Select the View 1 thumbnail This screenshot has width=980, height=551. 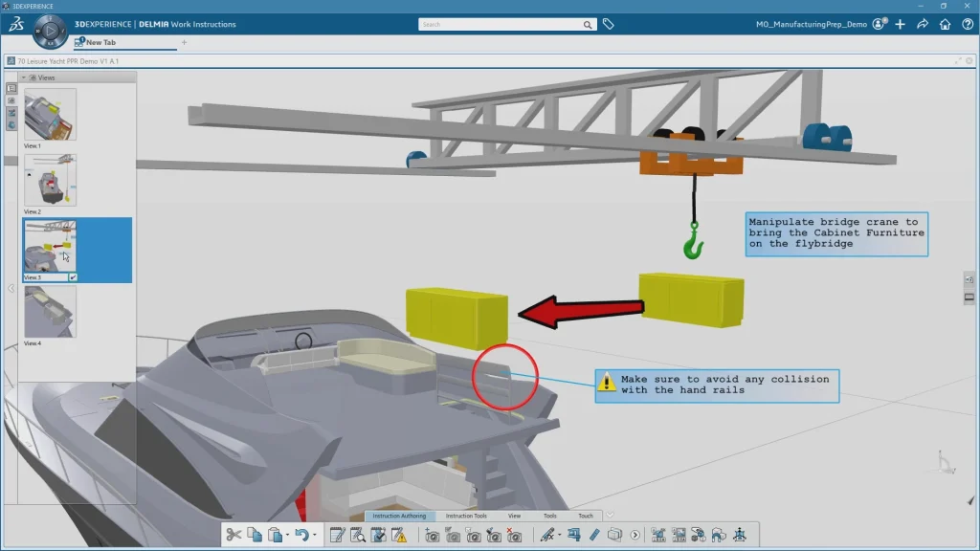50,115
